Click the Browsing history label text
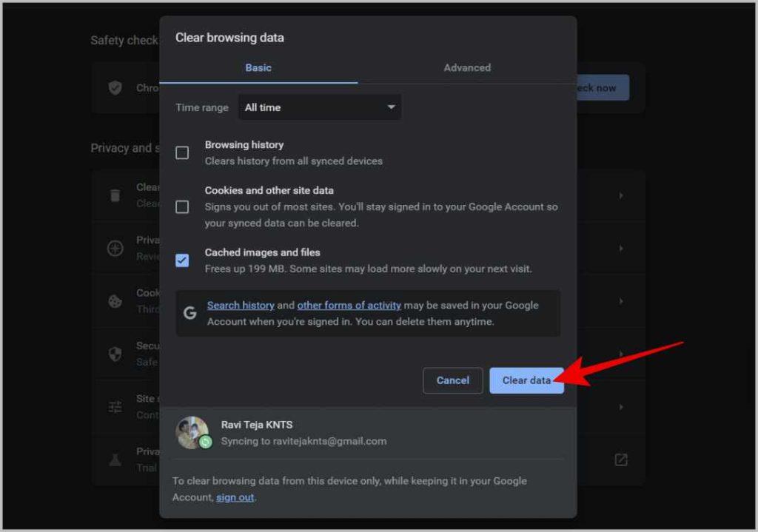The height and width of the screenshot is (532, 758). pyautogui.click(x=244, y=144)
